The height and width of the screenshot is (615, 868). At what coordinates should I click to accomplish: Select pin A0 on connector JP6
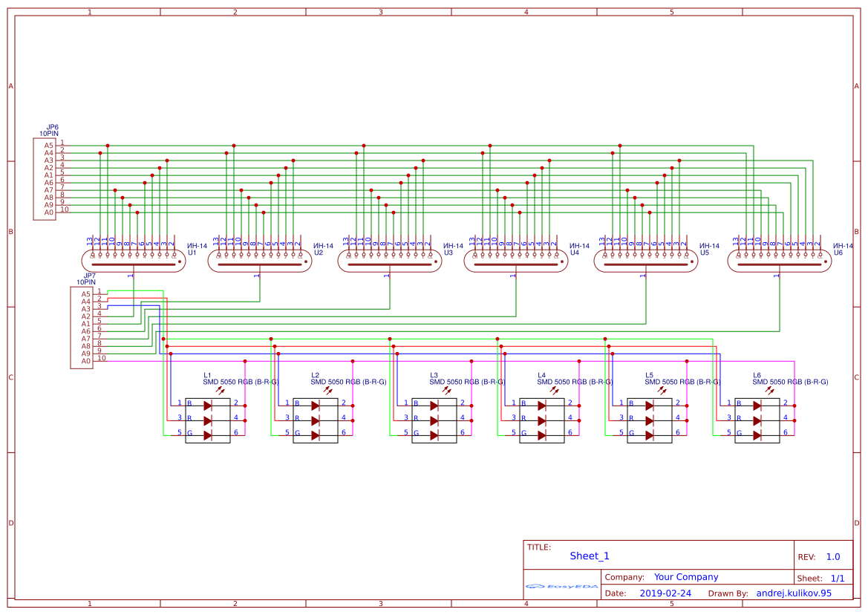[x=49, y=212]
